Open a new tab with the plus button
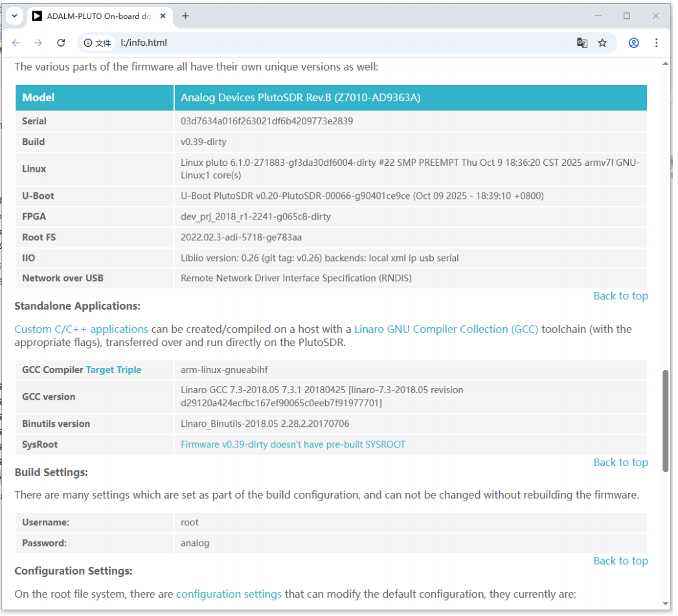The height and width of the screenshot is (616, 678). (x=185, y=16)
